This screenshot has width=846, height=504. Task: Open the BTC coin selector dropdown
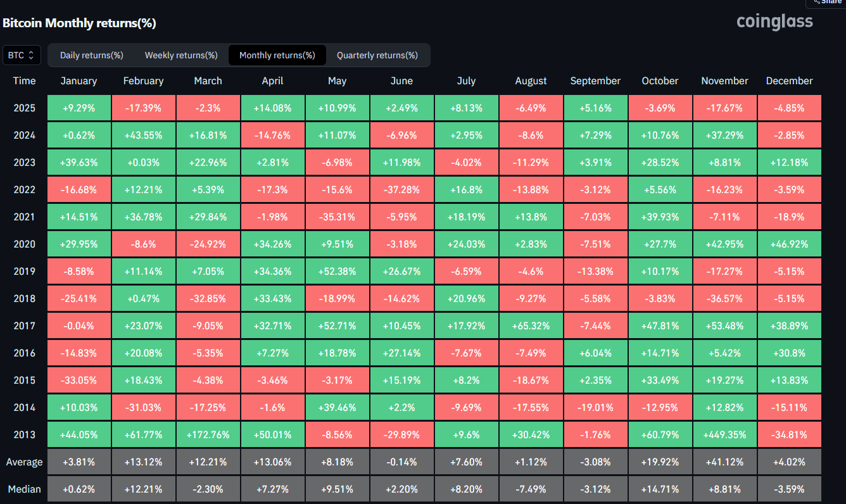point(22,55)
